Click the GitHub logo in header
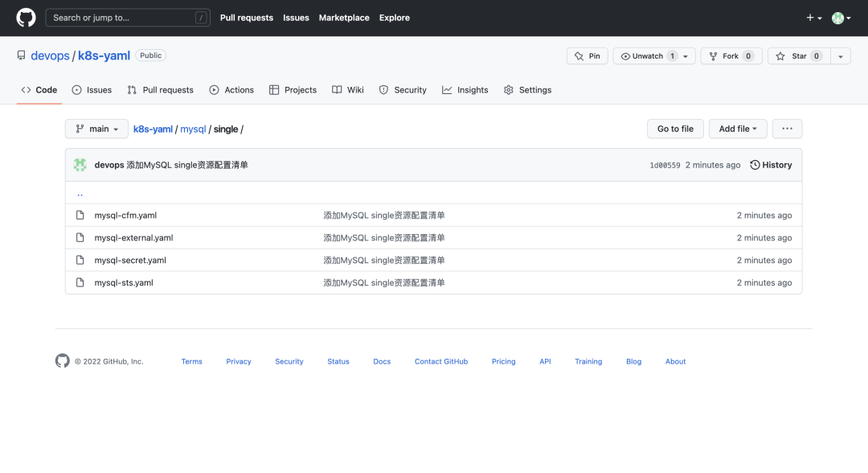This screenshot has width=868, height=473. [x=26, y=18]
